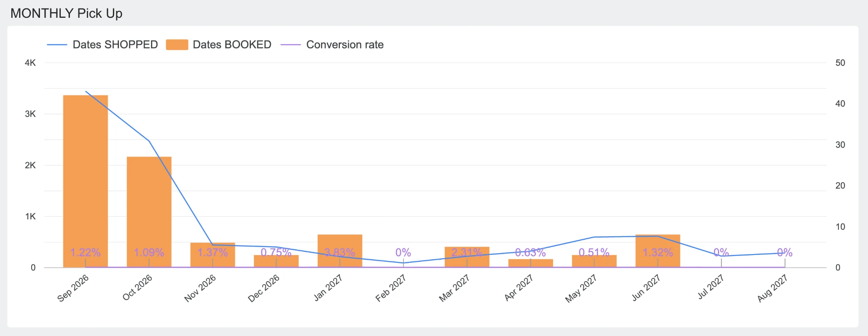
Task: Click the Conversion rate legend entry
Action: pyautogui.click(x=332, y=45)
